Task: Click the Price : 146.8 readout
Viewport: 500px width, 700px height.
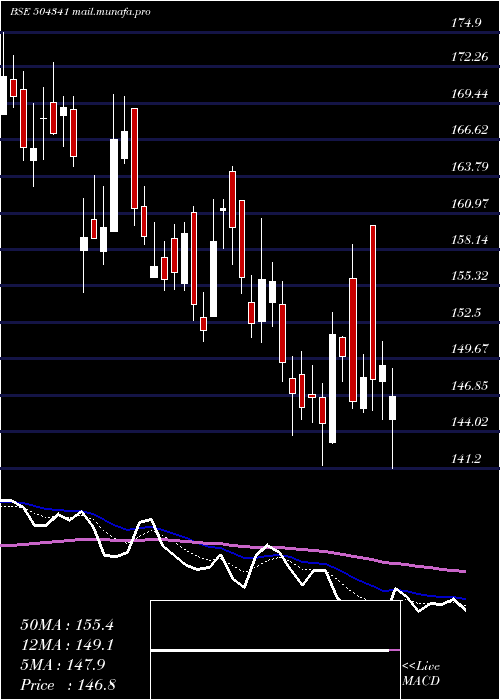Action: pyautogui.click(x=68, y=685)
